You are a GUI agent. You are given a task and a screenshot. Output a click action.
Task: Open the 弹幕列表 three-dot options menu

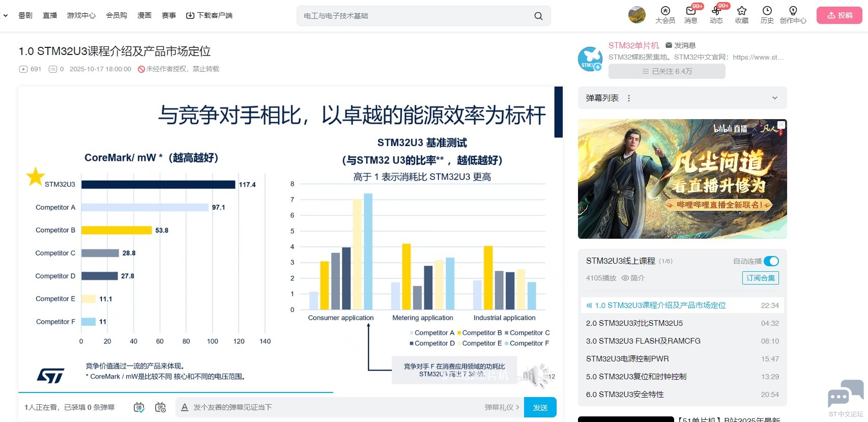click(x=629, y=98)
